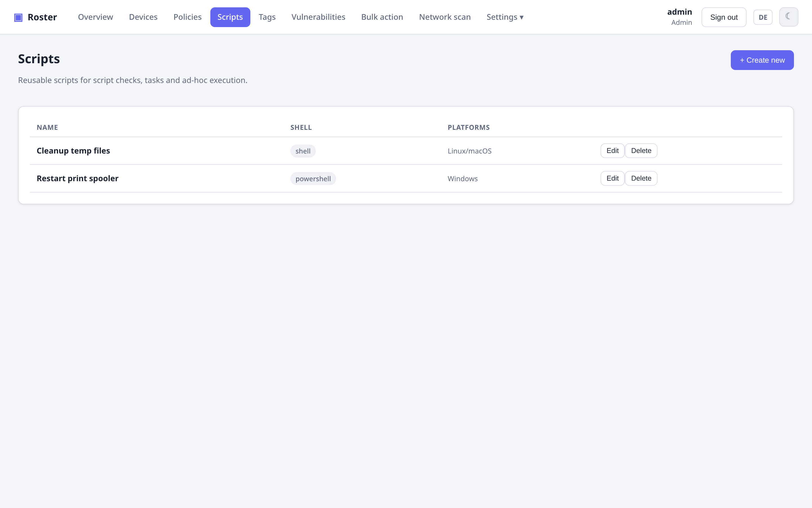Go to the Devices tab
Image resolution: width=812 pixels, height=508 pixels.
[143, 17]
